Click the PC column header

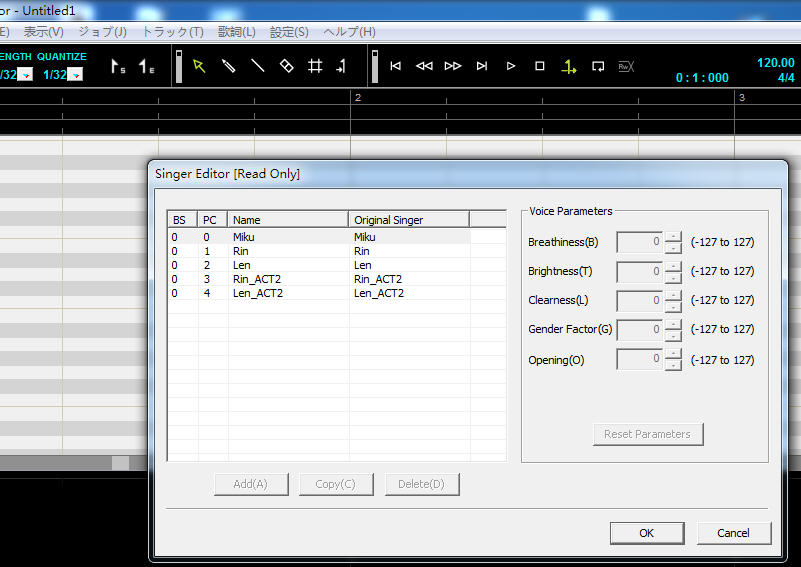[x=213, y=220]
